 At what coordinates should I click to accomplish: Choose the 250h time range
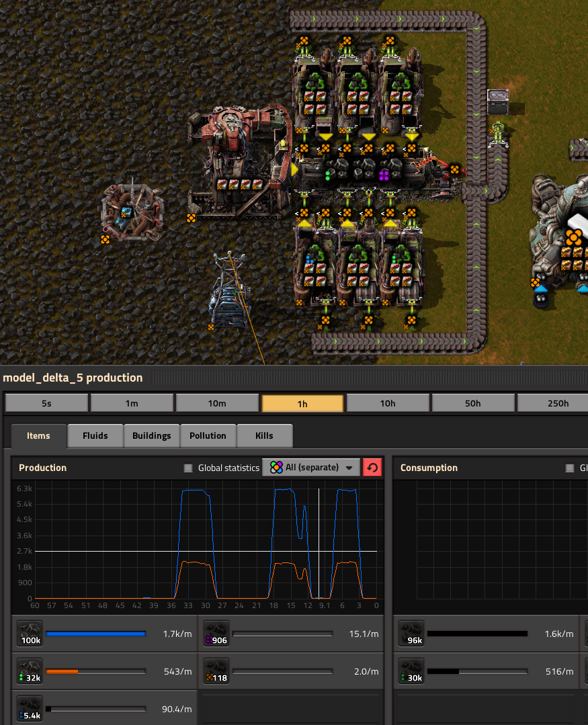pyautogui.click(x=554, y=403)
